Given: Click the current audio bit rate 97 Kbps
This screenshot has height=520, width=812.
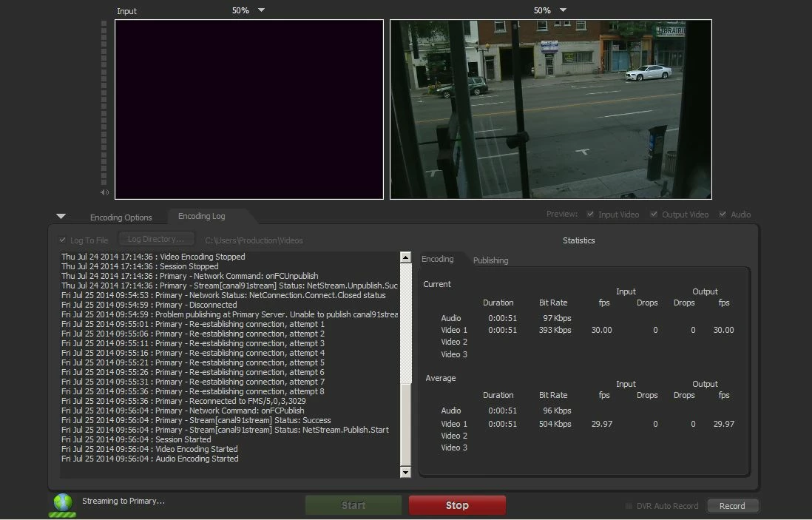Looking at the screenshot, I should 557,318.
